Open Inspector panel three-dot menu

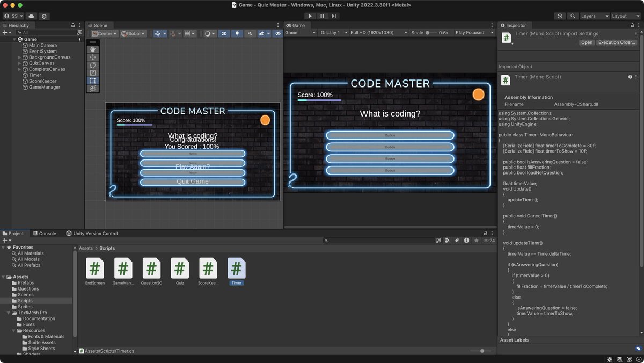coord(639,25)
